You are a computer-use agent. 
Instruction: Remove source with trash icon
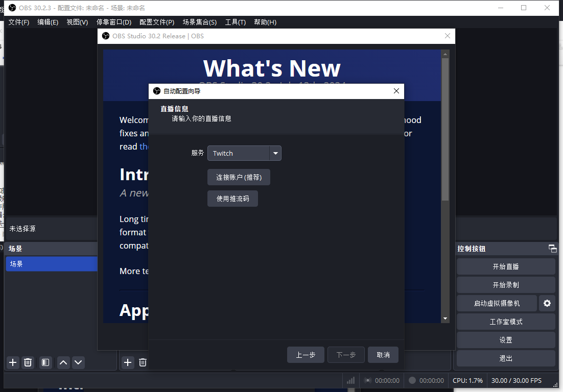(x=143, y=362)
